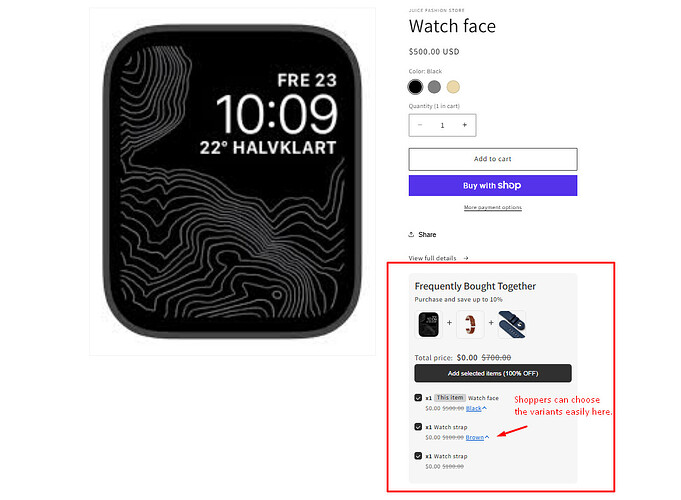The width and height of the screenshot is (681, 500).
Task: Click the Add to cart button
Action: pyautogui.click(x=493, y=159)
